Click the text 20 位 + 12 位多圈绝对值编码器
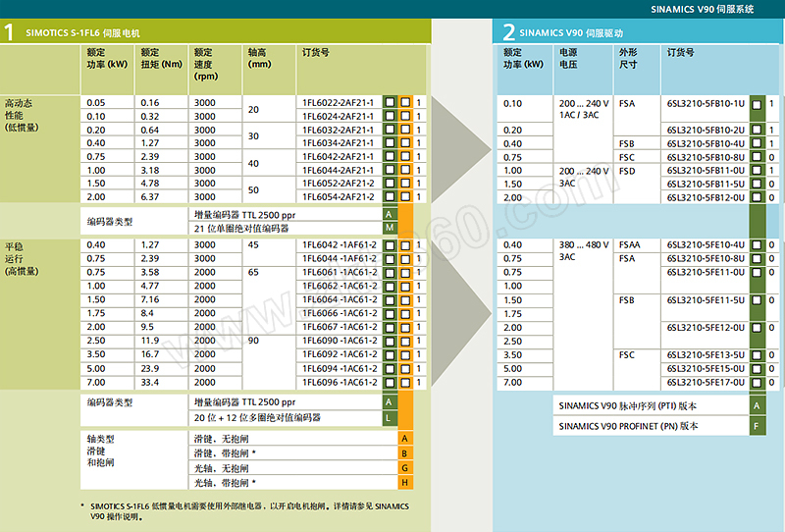Screen dimensions: 785x532 pyautogui.click(x=257, y=418)
